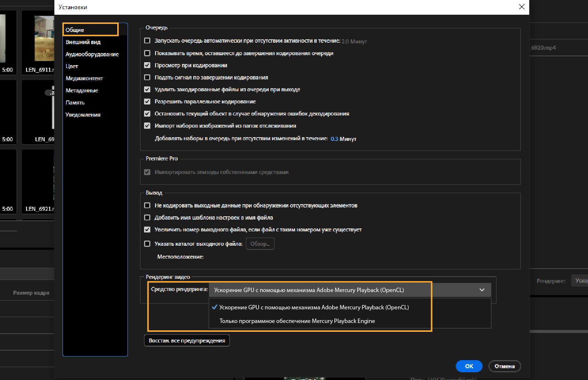Switch to Аудиооборудование preferences
Viewport: 588px width, 380px height.
pyautogui.click(x=92, y=54)
